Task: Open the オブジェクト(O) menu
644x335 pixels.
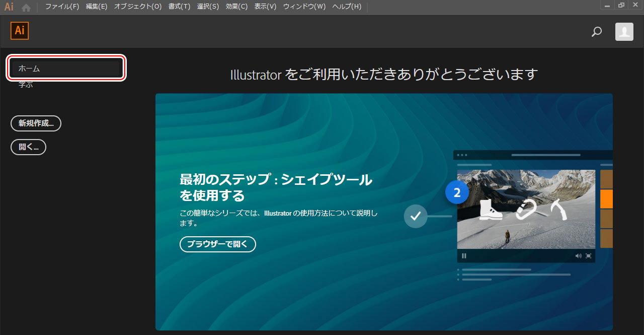Action: (x=138, y=7)
